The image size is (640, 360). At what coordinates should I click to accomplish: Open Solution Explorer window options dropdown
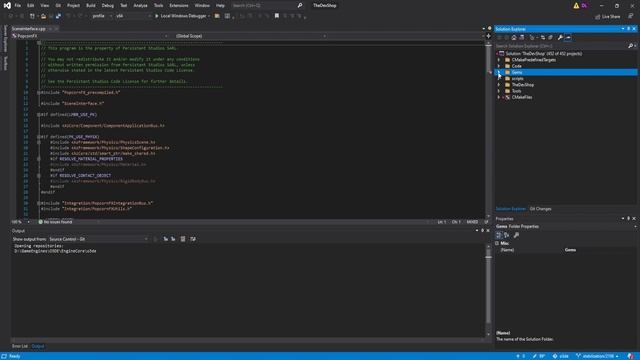click(x=623, y=29)
